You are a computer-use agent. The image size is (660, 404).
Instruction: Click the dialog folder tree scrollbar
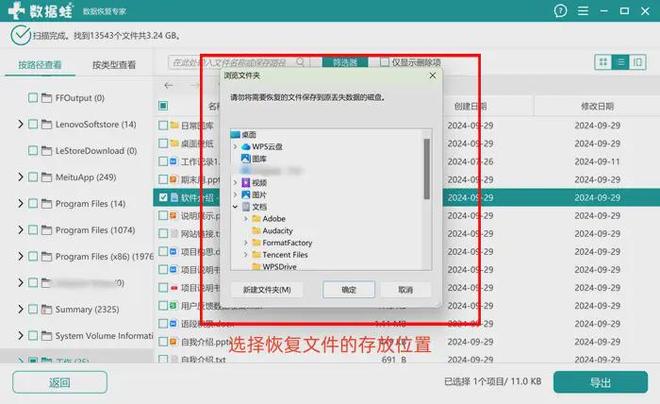click(427, 169)
